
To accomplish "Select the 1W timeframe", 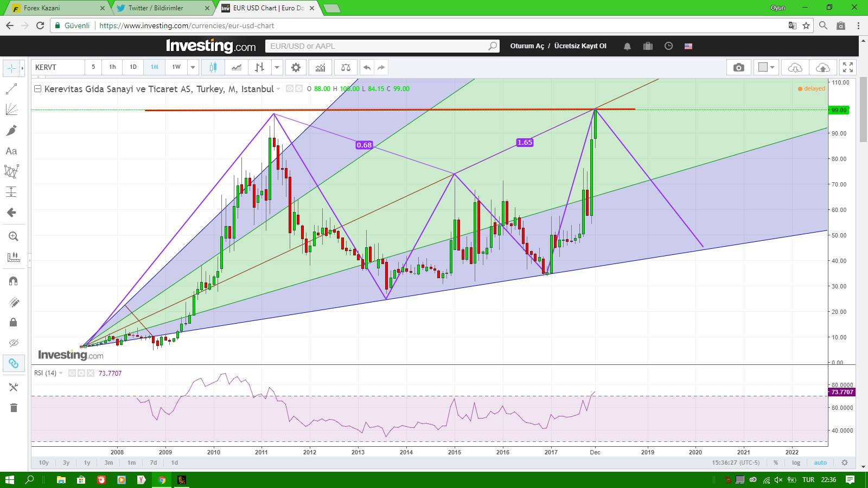I will pyautogui.click(x=176, y=67).
